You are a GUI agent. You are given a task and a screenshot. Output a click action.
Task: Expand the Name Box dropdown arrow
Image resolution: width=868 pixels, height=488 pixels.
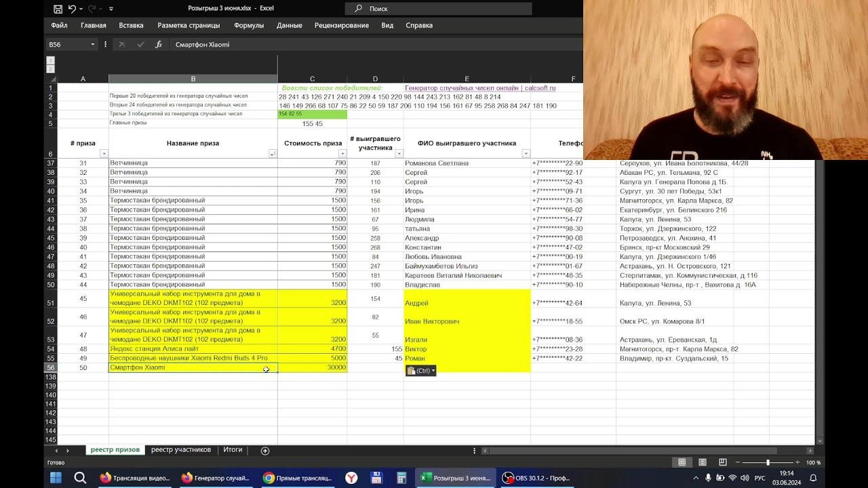(x=92, y=44)
